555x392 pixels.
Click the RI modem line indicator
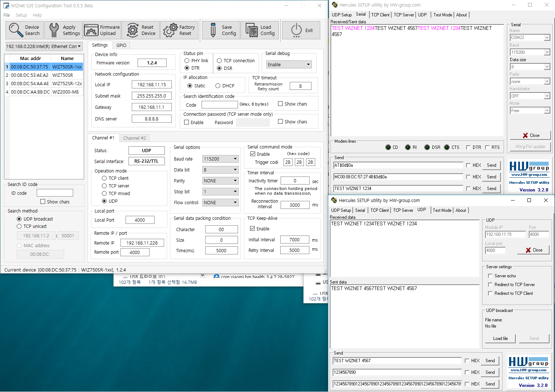tap(408, 147)
